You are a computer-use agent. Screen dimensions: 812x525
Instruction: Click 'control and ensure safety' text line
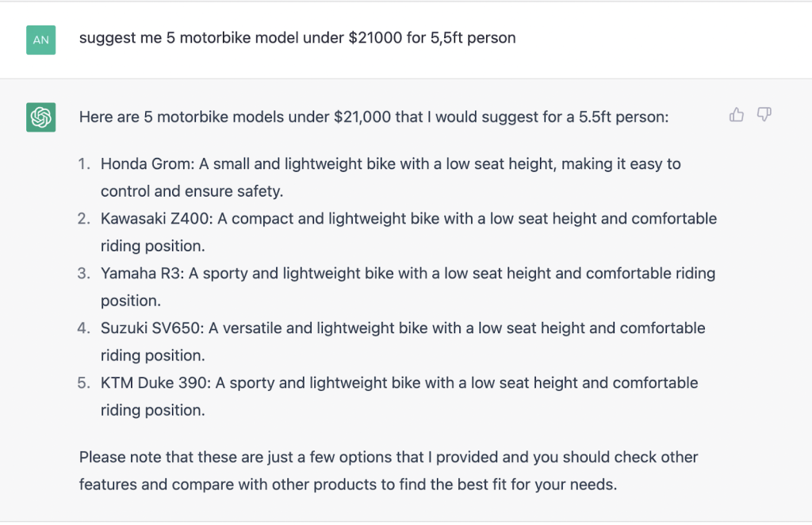coord(191,191)
